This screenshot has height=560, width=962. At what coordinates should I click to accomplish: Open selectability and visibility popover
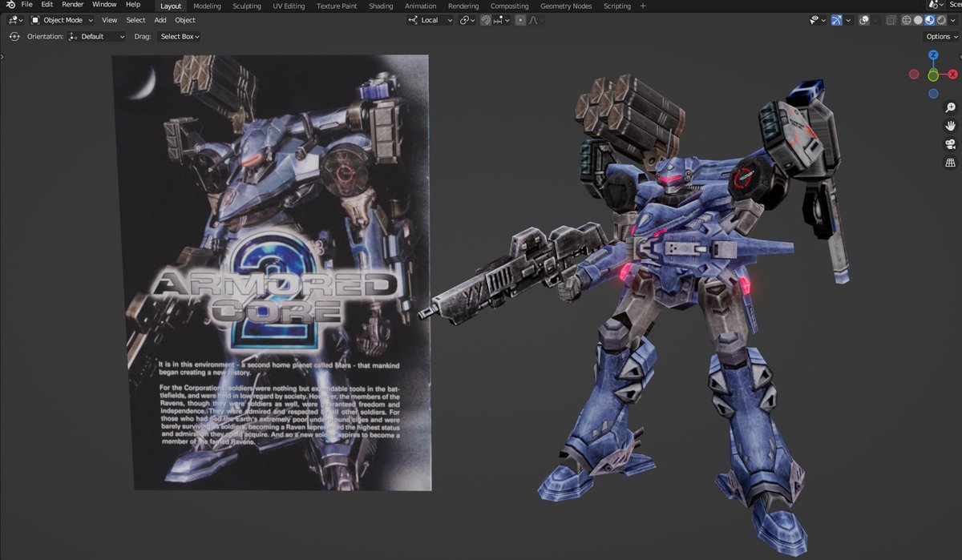[x=817, y=20]
